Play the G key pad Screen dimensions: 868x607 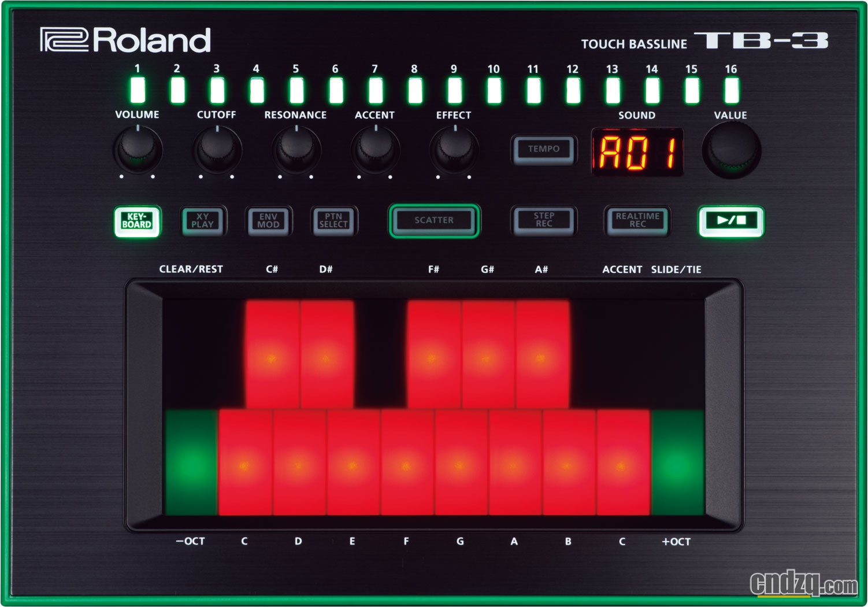461,462
